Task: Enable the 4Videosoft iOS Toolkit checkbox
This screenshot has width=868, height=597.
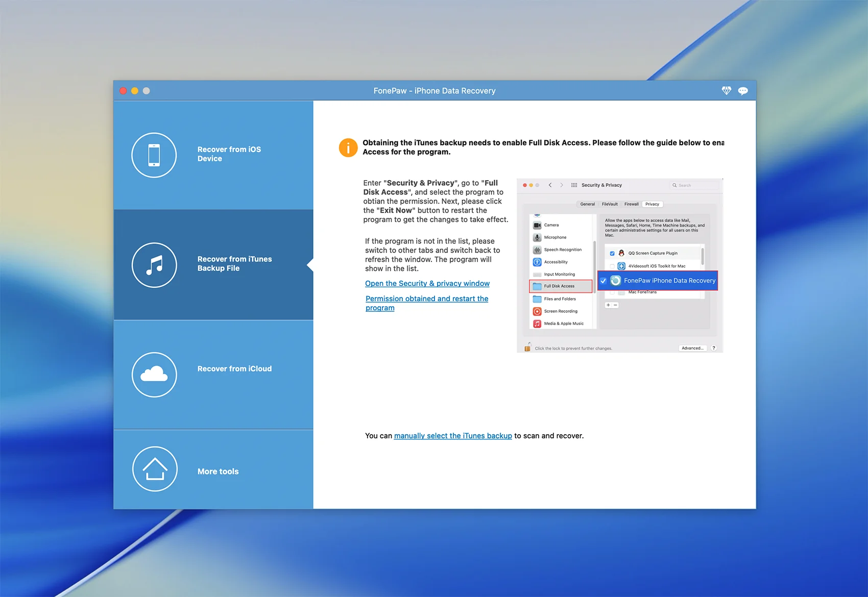Action: pyautogui.click(x=612, y=266)
